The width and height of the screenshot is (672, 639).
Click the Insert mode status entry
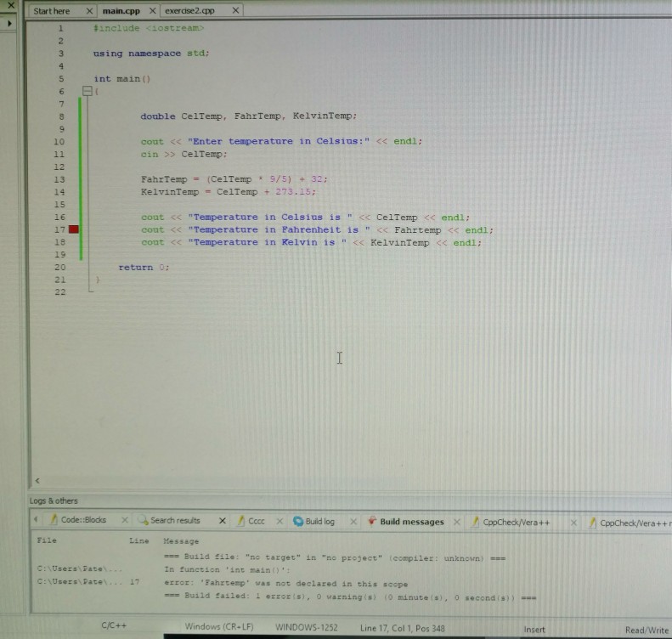point(534,630)
